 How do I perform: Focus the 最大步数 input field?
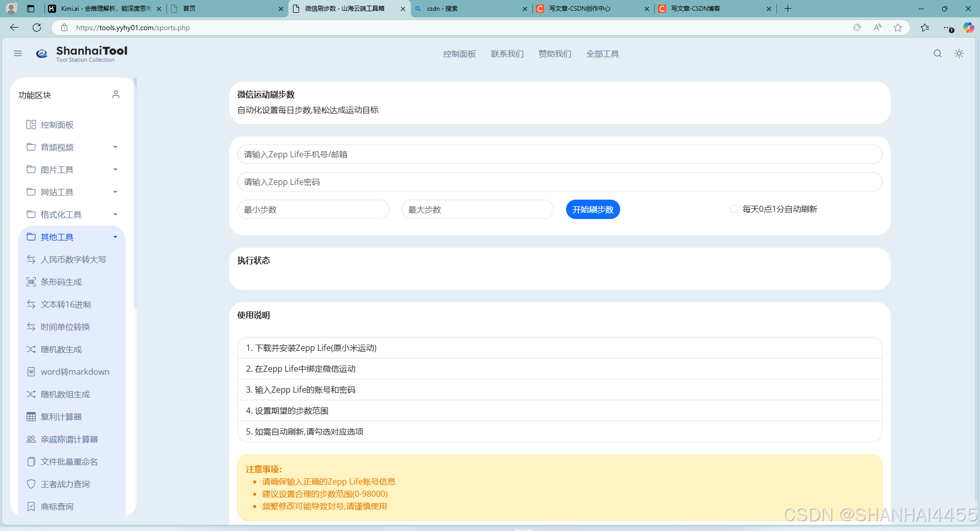point(478,209)
